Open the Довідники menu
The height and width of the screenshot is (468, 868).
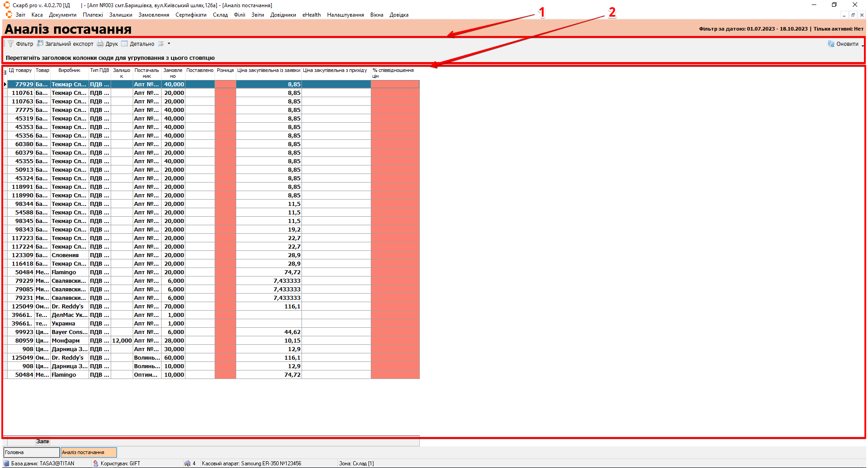tap(283, 15)
